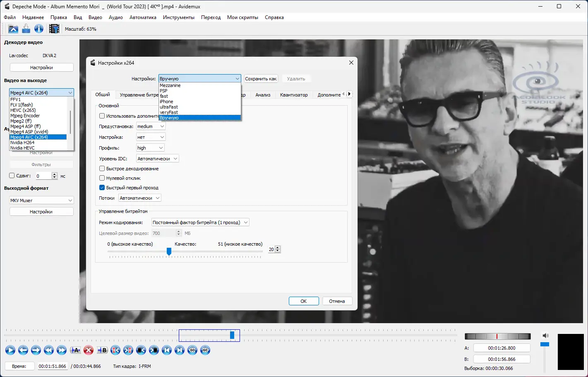Click the Сохранить как button

[261, 79]
